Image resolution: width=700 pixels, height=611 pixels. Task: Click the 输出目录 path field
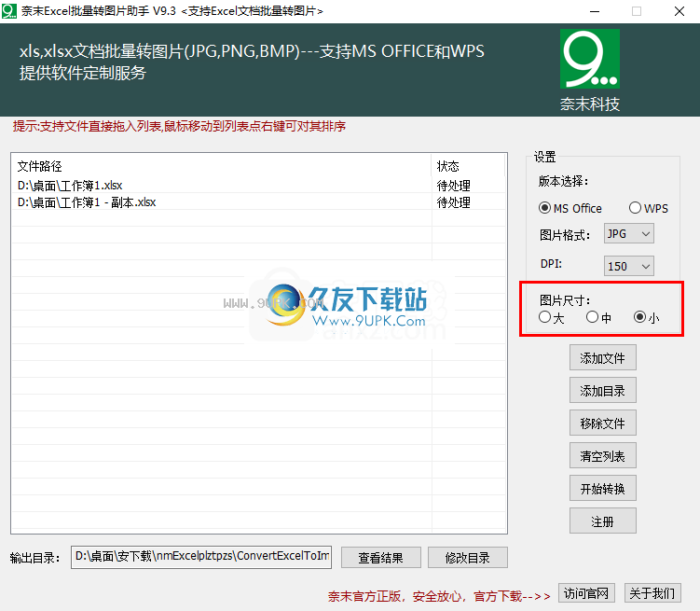201,557
